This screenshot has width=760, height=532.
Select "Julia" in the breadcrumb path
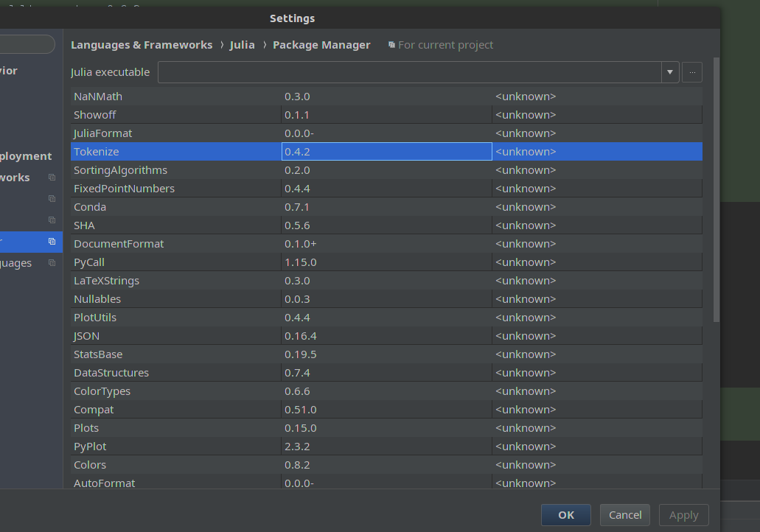point(243,44)
